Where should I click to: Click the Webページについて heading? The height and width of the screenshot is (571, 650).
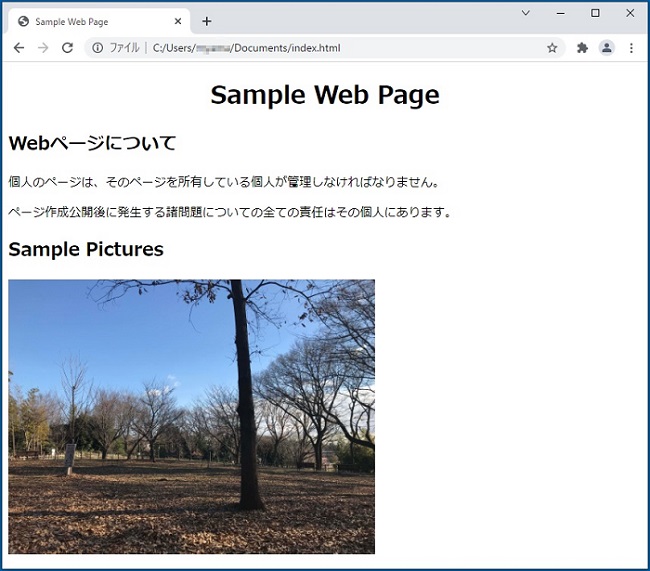tap(92, 143)
